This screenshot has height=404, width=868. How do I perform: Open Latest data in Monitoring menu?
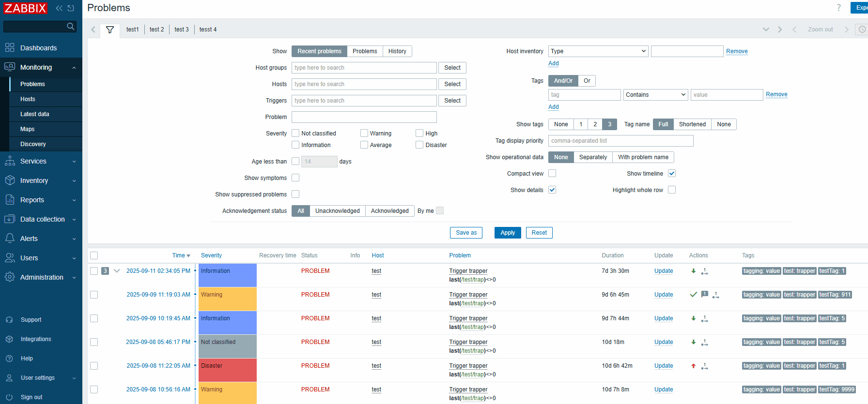35,114
